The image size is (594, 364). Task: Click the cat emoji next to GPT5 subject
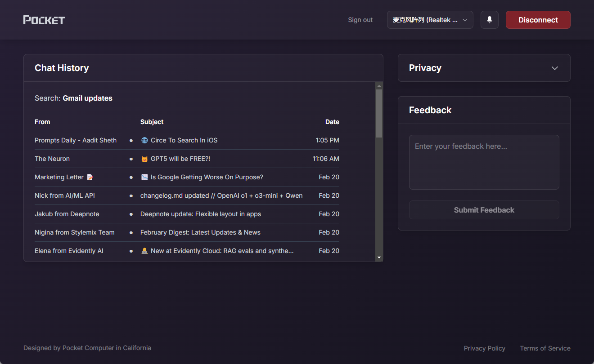[144, 159]
